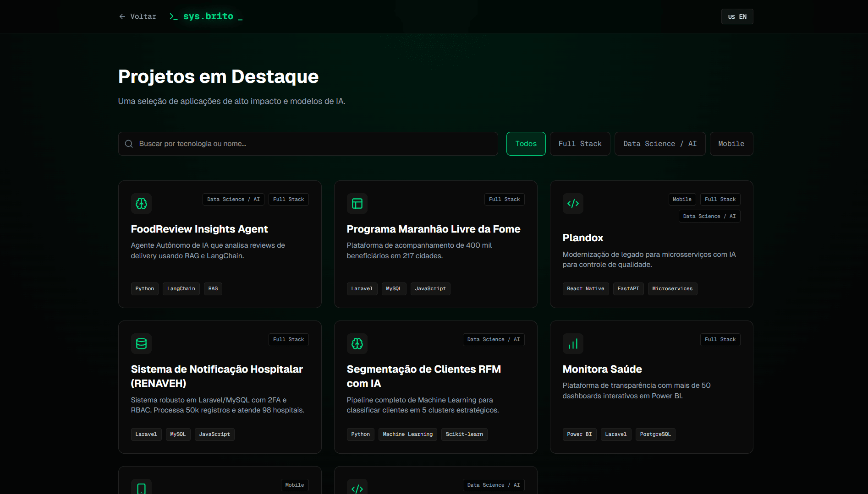The width and height of the screenshot is (868, 494).
Task: Click Full Stack badge on Plandox card
Action: (720, 199)
